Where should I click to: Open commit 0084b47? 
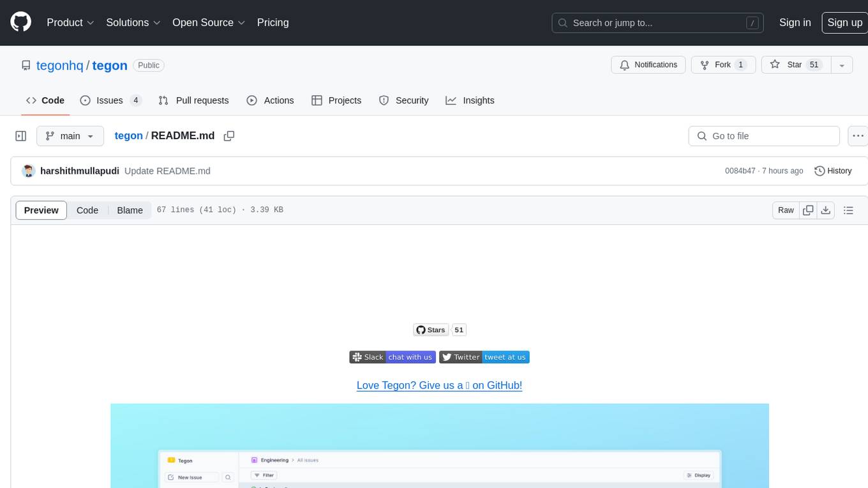click(740, 171)
